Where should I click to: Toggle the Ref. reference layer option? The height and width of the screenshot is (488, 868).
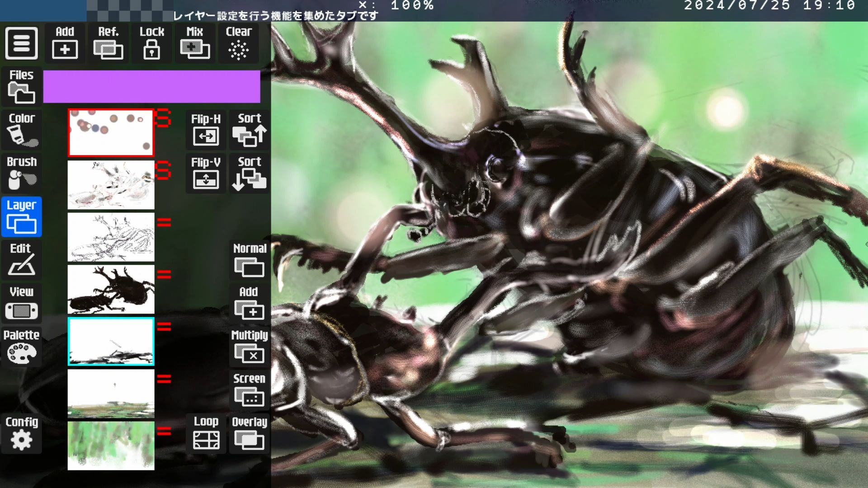point(108,43)
